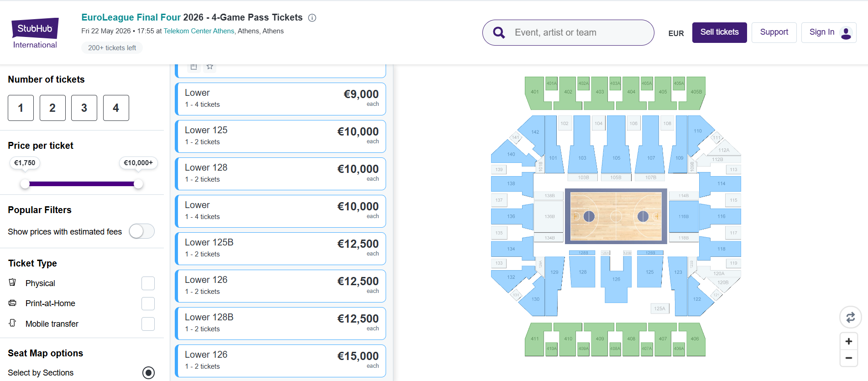Enable the Mobile transfer checkbox
The width and height of the screenshot is (868, 381).
click(x=148, y=324)
